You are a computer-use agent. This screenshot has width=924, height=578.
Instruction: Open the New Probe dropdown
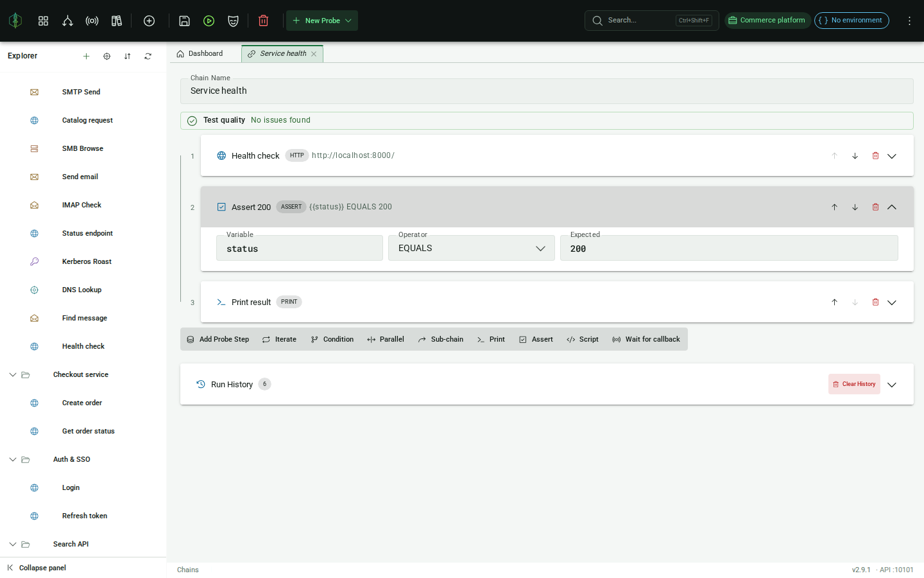pyautogui.click(x=322, y=21)
